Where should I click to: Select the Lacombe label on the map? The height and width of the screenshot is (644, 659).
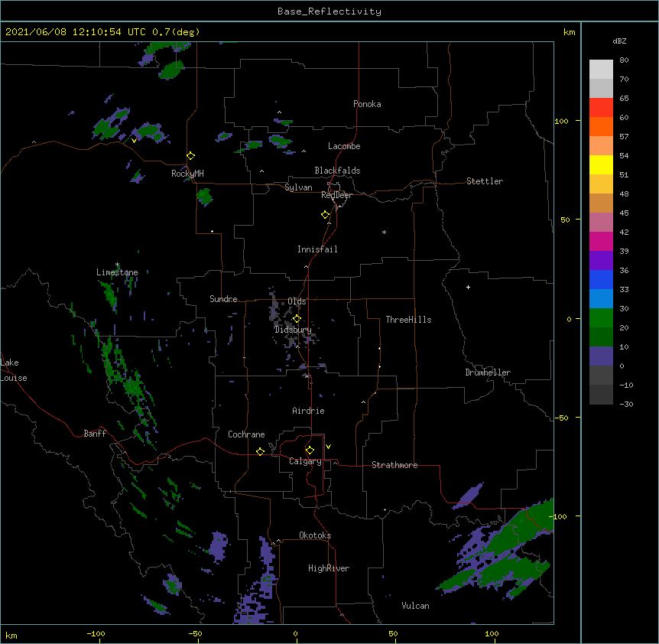344,146
